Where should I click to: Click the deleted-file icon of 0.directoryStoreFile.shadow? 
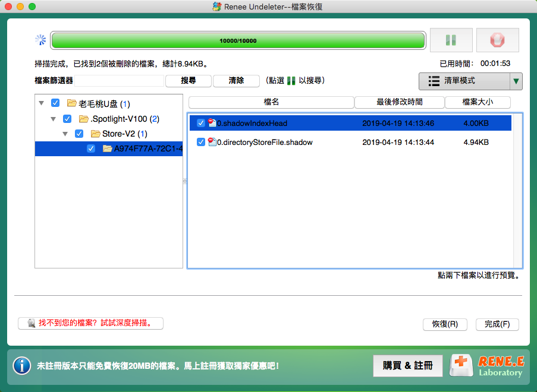pyautogui.click(x=212, y=141)
